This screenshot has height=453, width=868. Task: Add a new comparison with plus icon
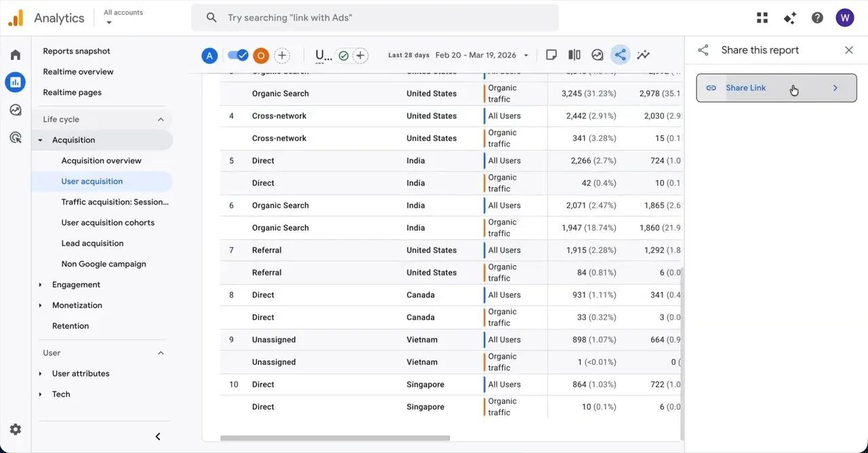[x=282, y=56]
